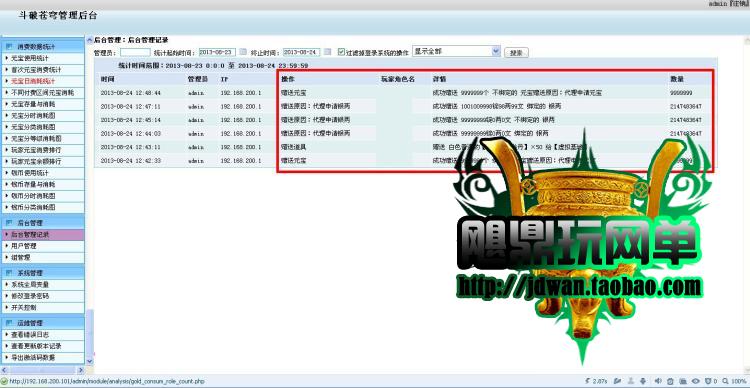Image resolution: width=750 pixels, height=388 pixels.
Task: Open the 显示全部 dropdown list
Action: [456, 51]
